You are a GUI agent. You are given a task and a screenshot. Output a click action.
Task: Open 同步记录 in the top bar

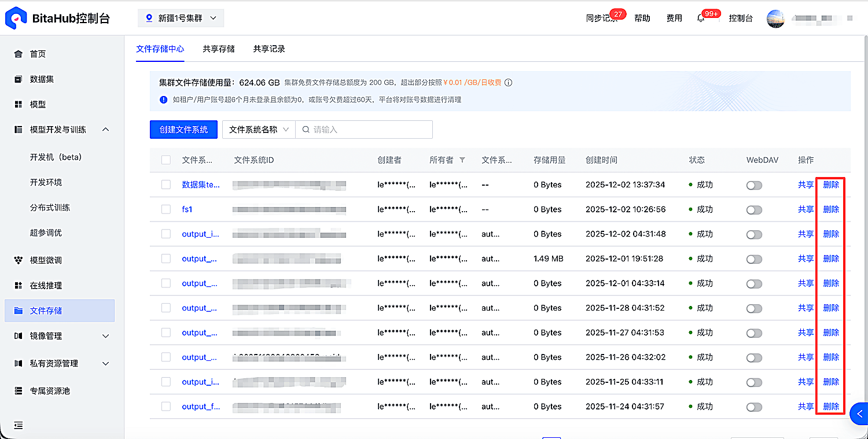(602, 19)
